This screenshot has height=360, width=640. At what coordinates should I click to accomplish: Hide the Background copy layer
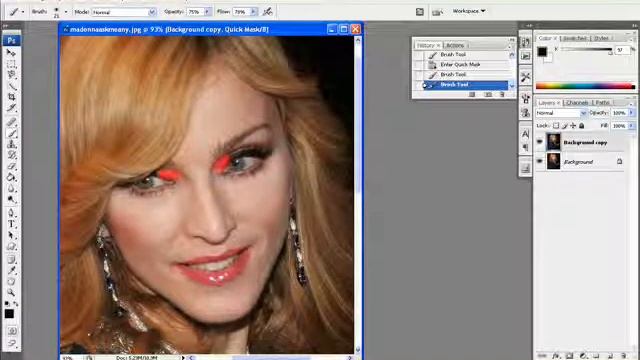540,142
